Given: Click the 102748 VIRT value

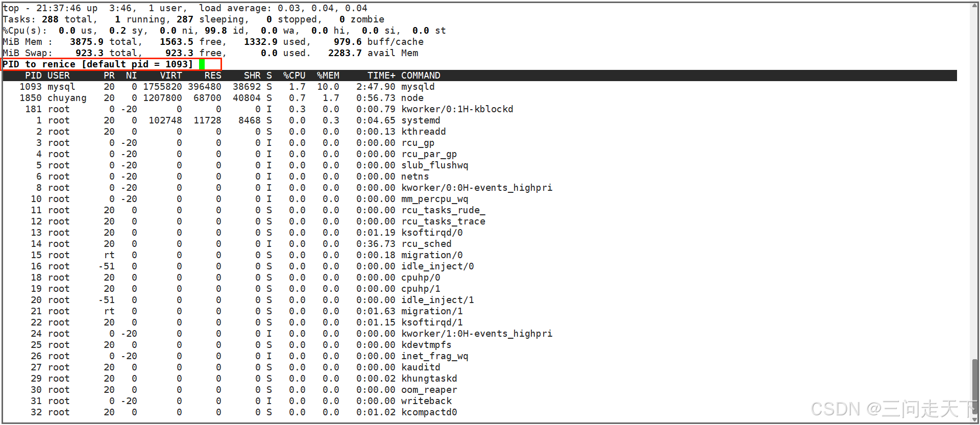Looking at the screenshot, I should tap(165, 120).
